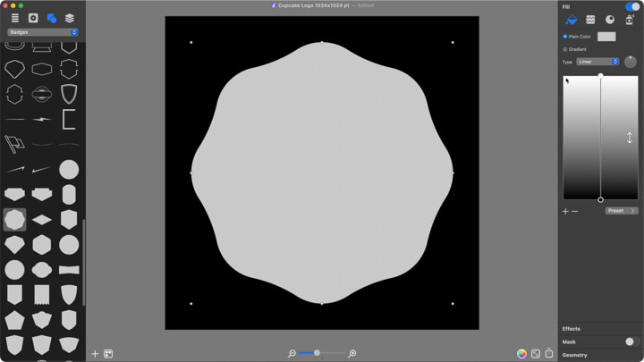644x362 pixels.
Task: Add a gradient stop with plus button
Action: (x=565, y=211)
